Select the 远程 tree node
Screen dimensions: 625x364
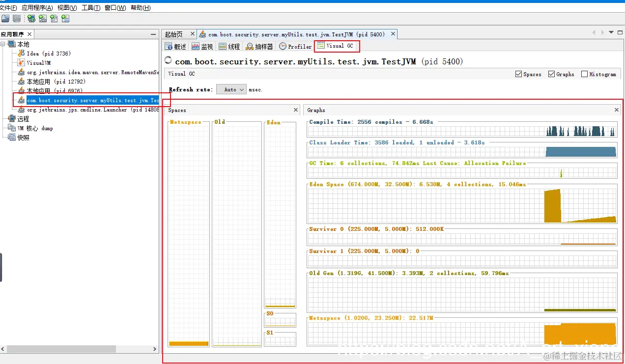coord(23,119)
